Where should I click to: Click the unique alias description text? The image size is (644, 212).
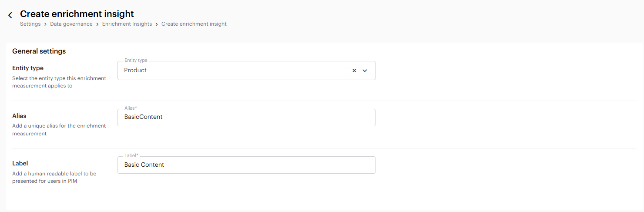[59, 130]
